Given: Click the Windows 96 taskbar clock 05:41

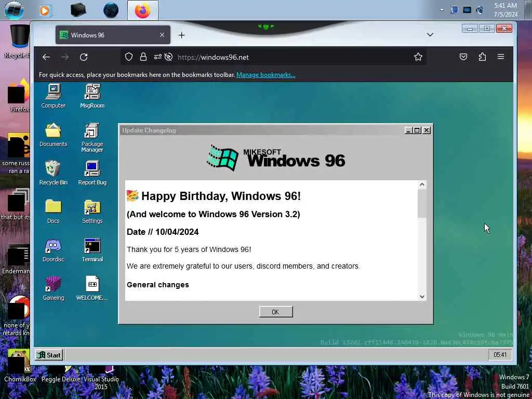Looking at the screenshot, I should coord(500,355).
